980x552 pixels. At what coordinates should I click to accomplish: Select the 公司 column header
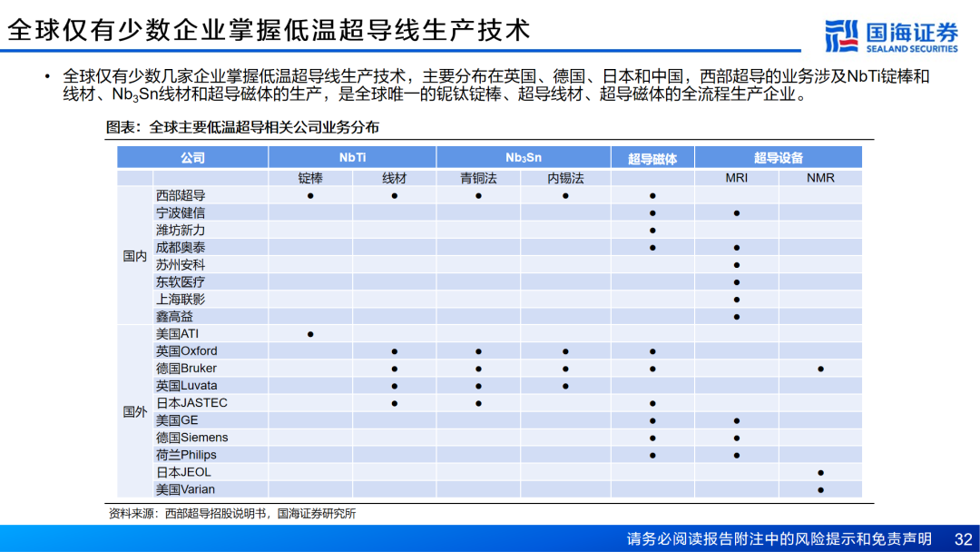(192, 158)
